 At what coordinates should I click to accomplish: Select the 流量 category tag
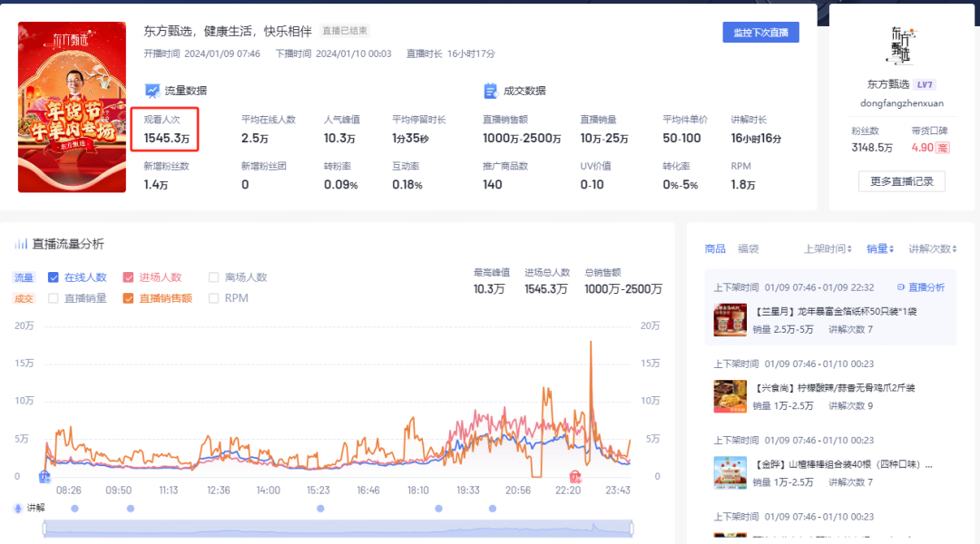tap(24, 278)
